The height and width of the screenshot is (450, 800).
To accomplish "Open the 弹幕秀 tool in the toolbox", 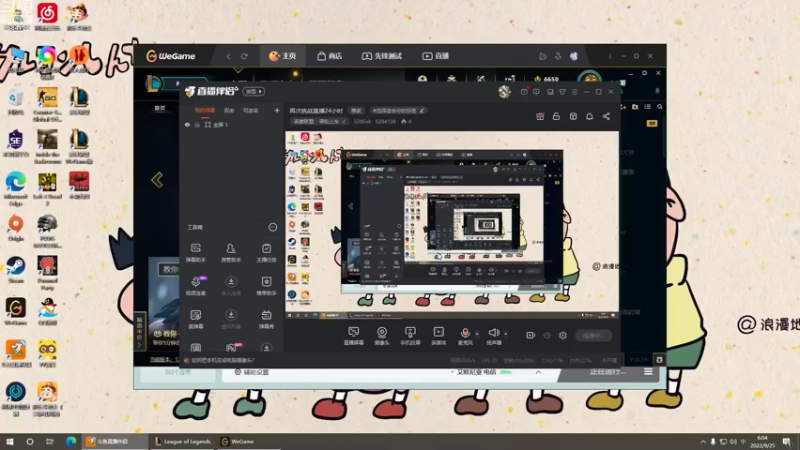I will click(x=266, y=319).
